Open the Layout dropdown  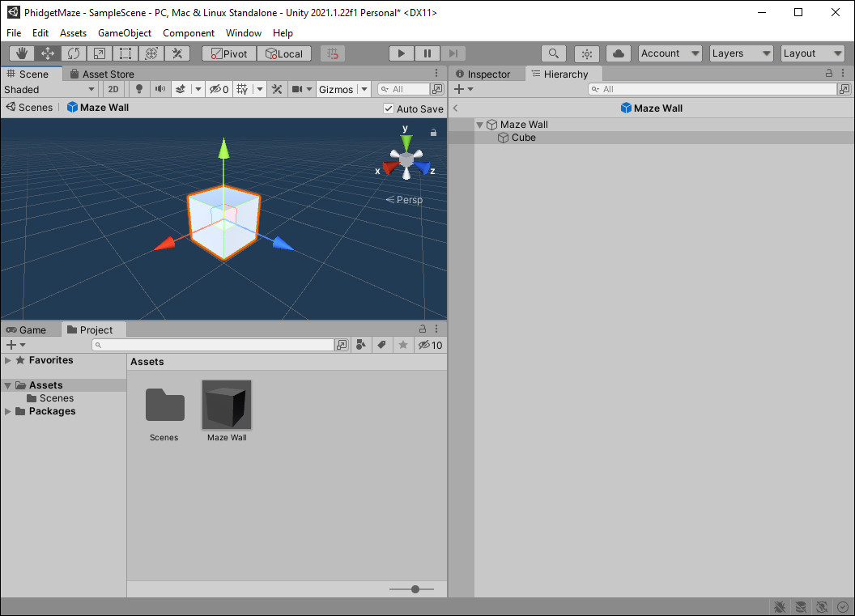812,53
